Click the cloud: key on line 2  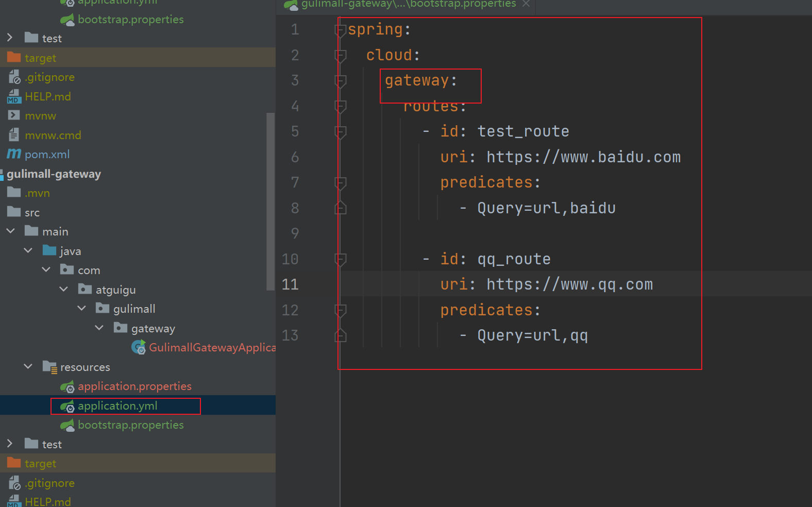point(393,55)
